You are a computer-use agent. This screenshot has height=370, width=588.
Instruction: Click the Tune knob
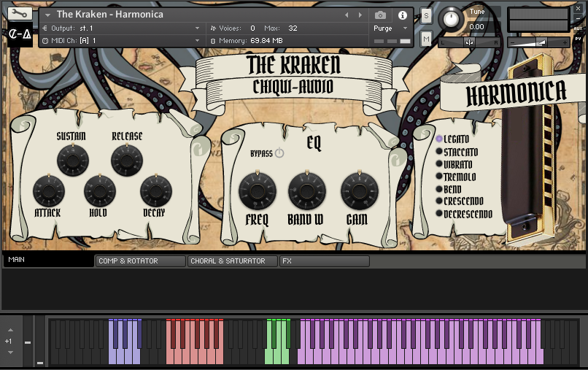[x=452, y=18]
